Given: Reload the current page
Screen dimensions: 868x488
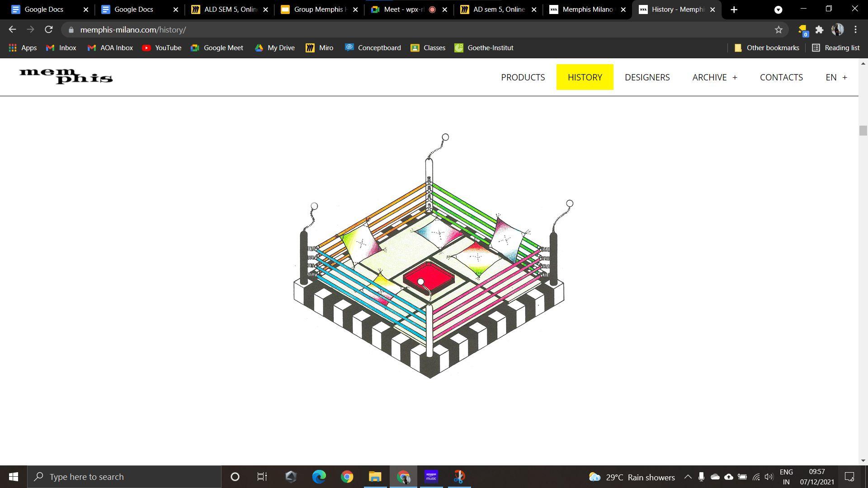Looking at the screenshot, I should click(49, 30).
